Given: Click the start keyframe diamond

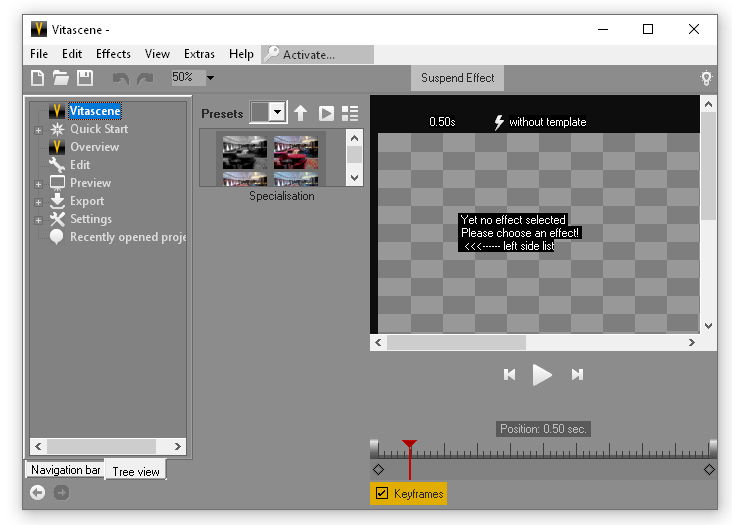Looking at the screenshot, I should pos(379,469).
